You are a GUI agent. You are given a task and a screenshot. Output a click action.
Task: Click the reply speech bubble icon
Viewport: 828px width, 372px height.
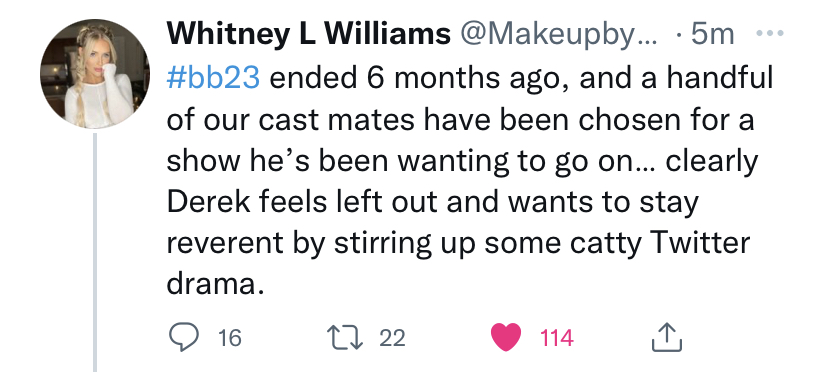coord(184,337)
